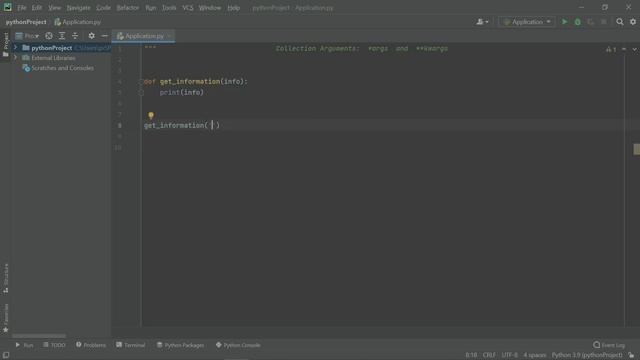
Task: Toggle the Structure tool window sidebar button
Action: [6, 278]
